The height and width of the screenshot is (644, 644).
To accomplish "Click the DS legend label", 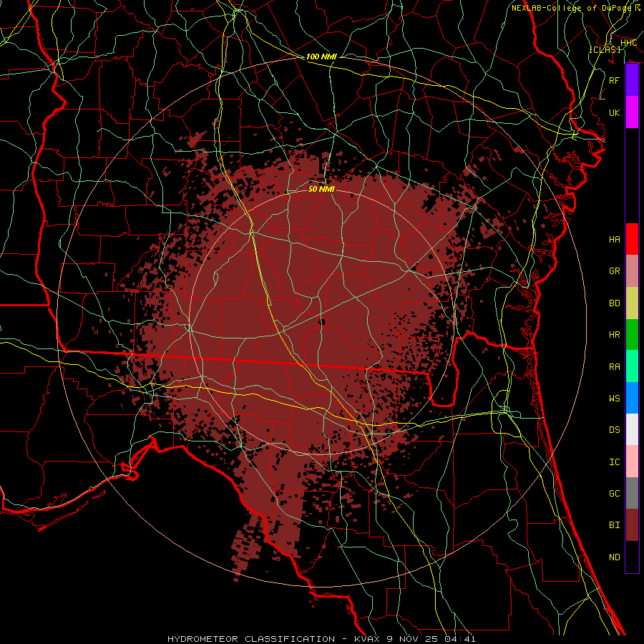I will (x=614, y=430).
